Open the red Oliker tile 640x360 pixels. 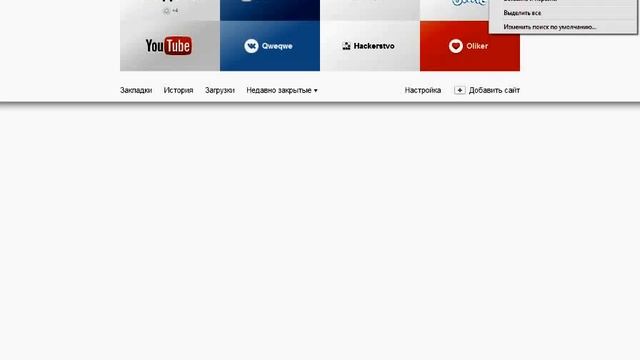pos(470,46)
